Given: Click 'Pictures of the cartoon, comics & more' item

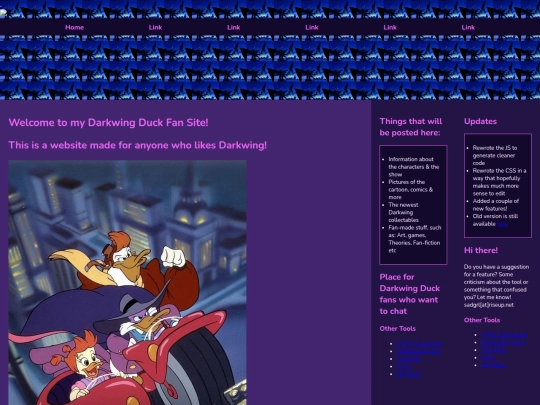Looking at the screenshot, I should (x=411, y=189).
